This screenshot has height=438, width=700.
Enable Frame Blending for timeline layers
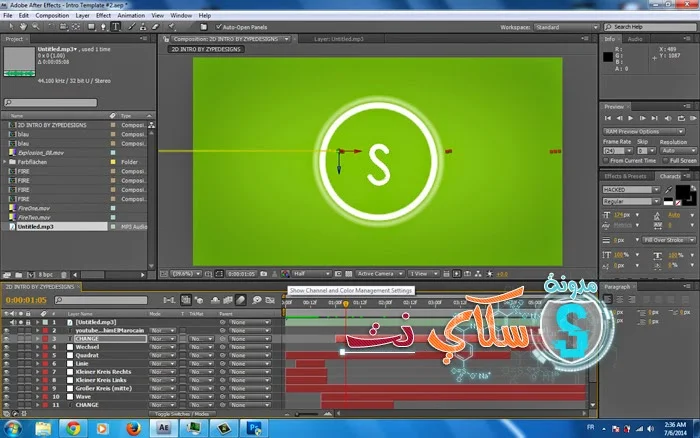click(228, 300)
